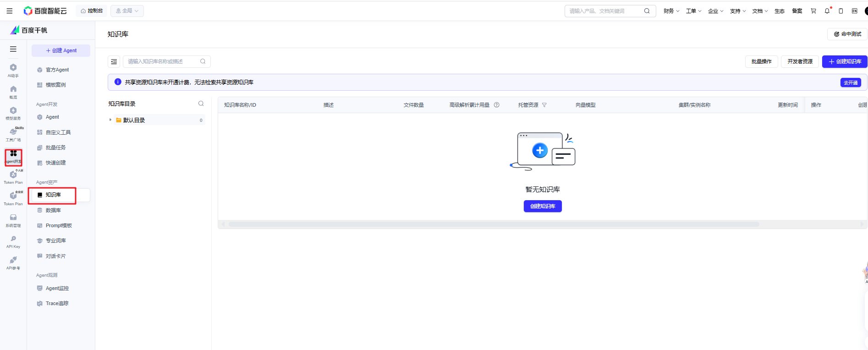Click the help icon next to 高级解析累计用量
Image resolution: width=868 pixels, height=350 pixels.
pyautogui.click(x=496, y=105)
